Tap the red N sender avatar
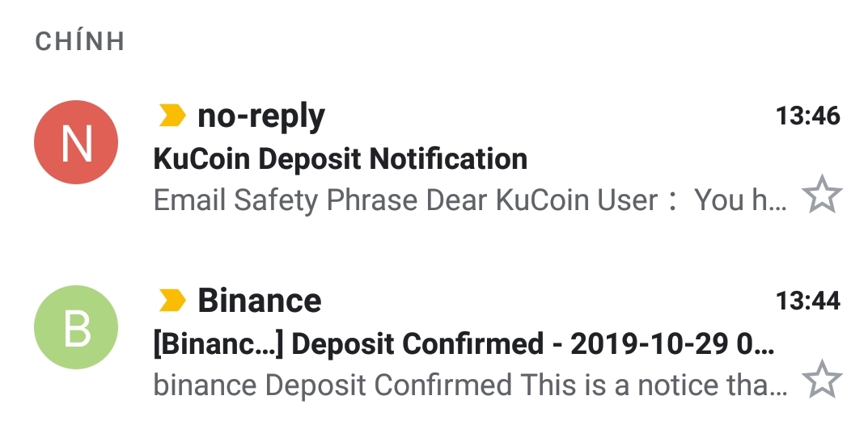This screenshot has width=868, height=442. pyautogui.click(x=76, y=142)
